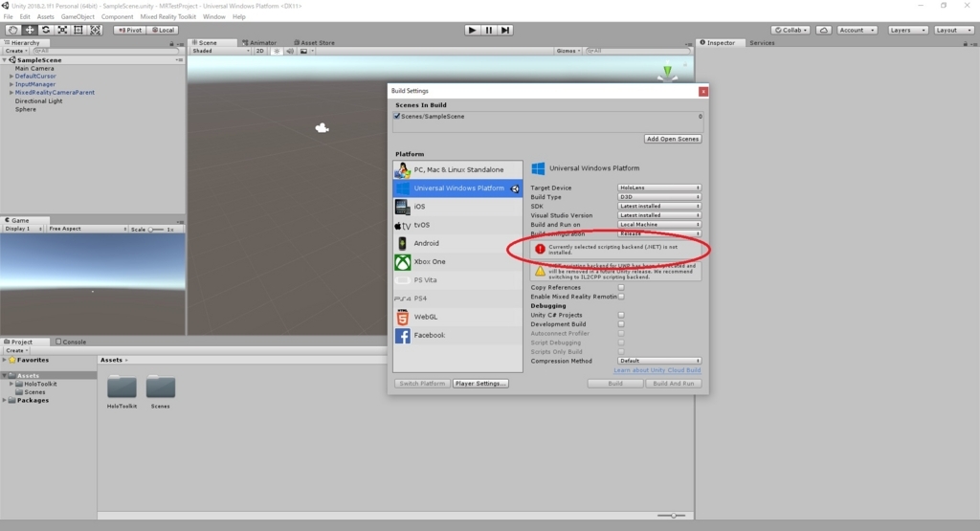Open the File menu
The height and width of the screenshot is (531, 980).
pos(8,17)
